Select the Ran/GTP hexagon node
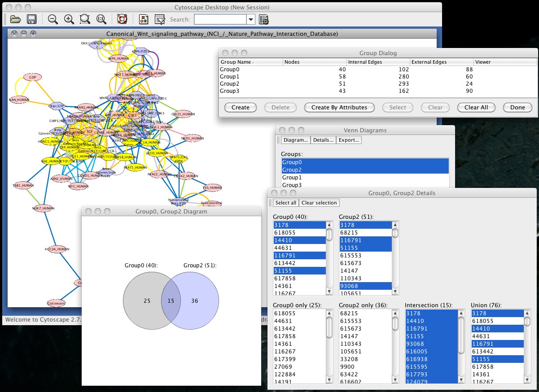 click(x=57, y=106)
